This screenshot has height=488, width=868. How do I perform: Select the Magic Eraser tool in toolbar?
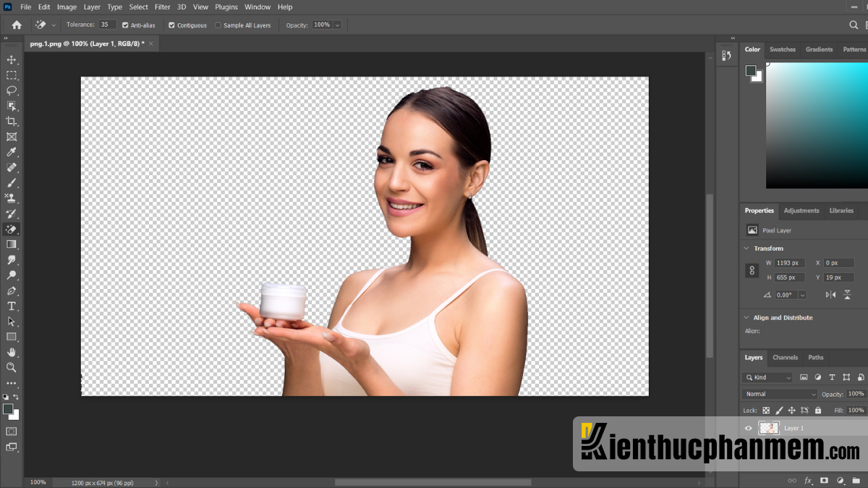tap(12, 229)
